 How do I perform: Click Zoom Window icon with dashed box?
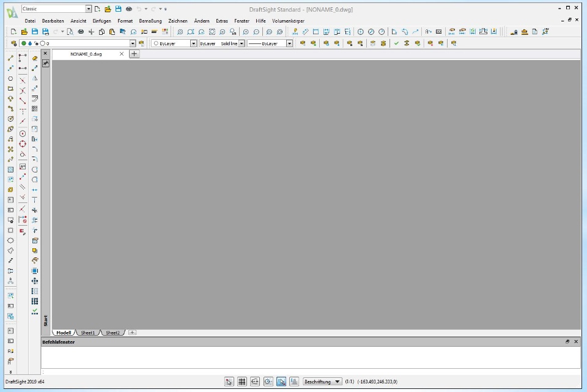[212, 32]
